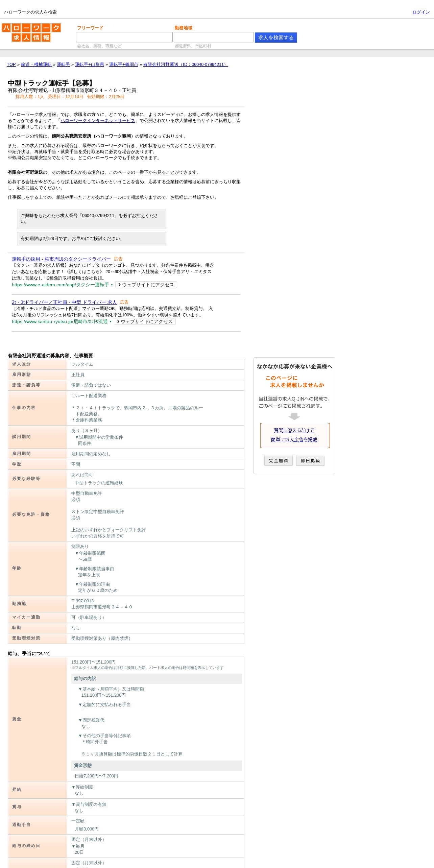This screenshot has width=434, height=868.
Task: Focus the フリーワード input field
Action: tap(124, 37)
